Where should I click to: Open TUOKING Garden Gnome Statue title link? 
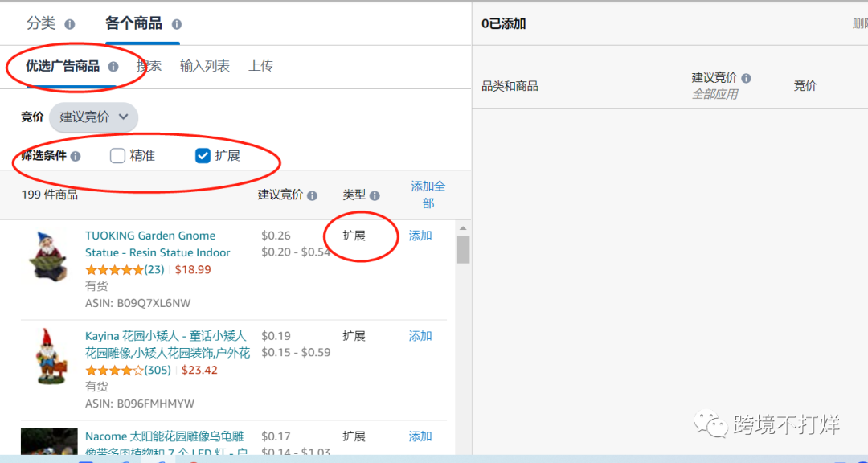158,244
